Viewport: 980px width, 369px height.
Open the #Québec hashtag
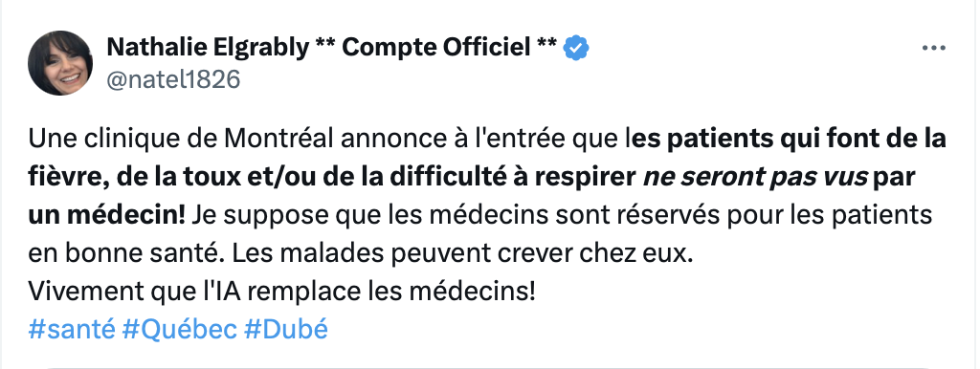pos(180,329)
